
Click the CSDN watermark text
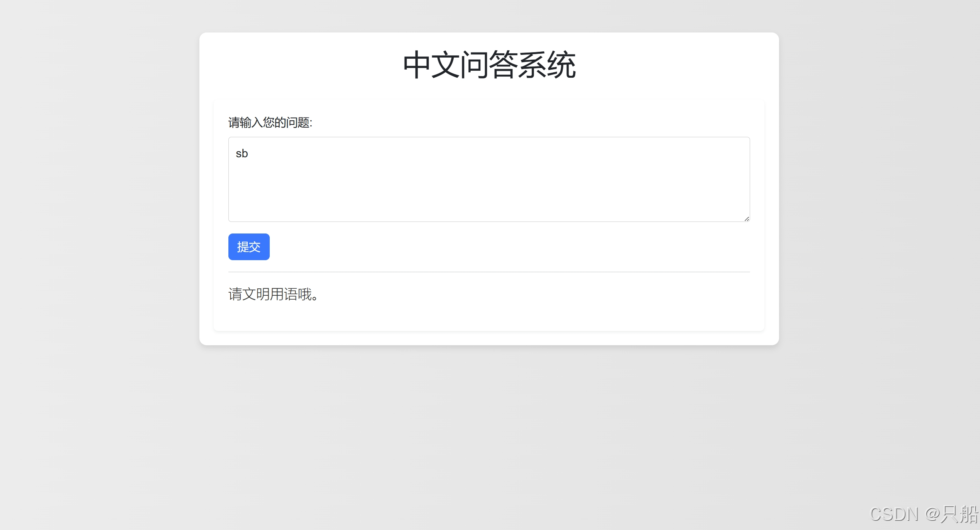(x=894, y=514)
